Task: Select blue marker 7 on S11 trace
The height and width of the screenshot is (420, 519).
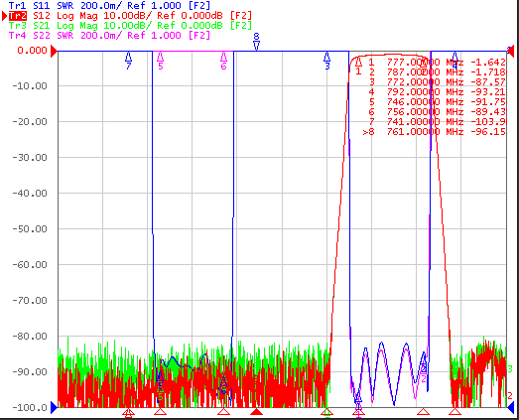Action: (128, 61)
